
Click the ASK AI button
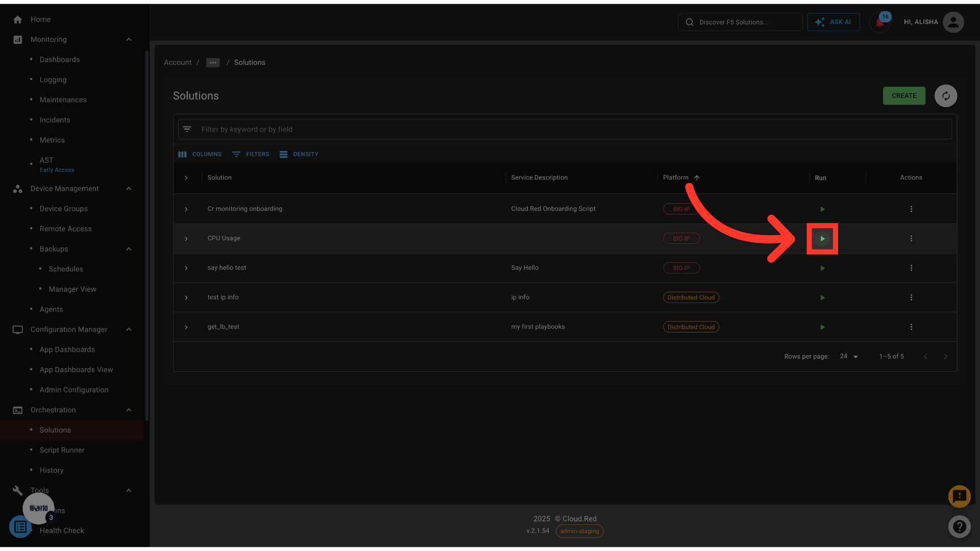click(x=833, y=22)
